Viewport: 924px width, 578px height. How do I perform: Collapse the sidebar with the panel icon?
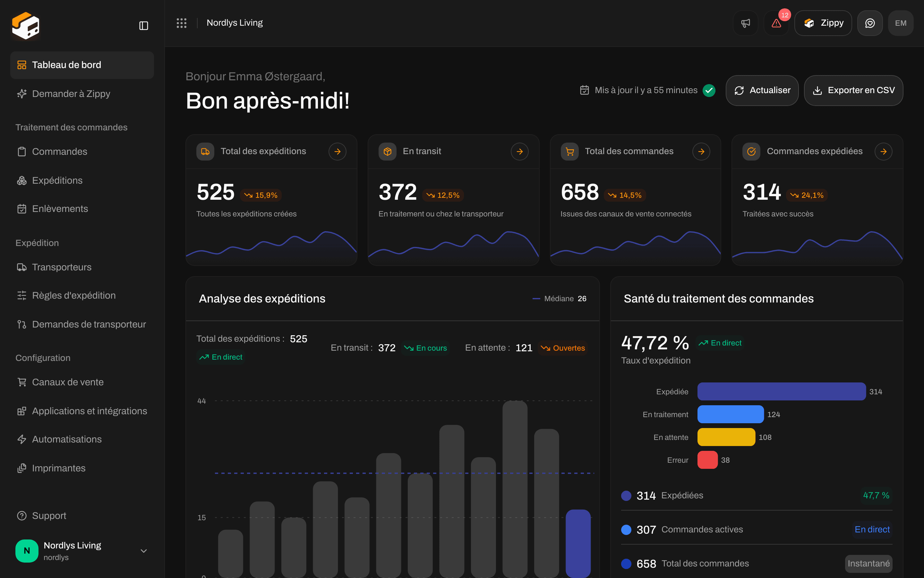coord(143,26)
